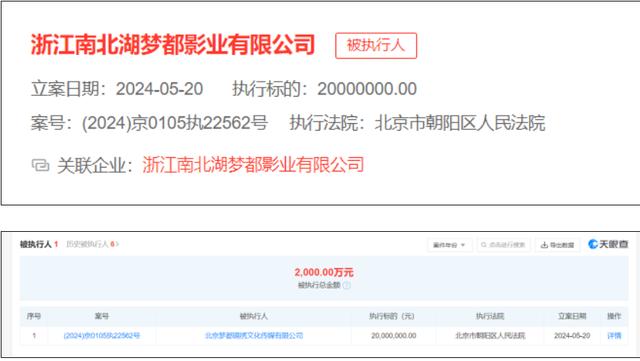Click the 执行标的（元） column header

click(x=392, y=316)
